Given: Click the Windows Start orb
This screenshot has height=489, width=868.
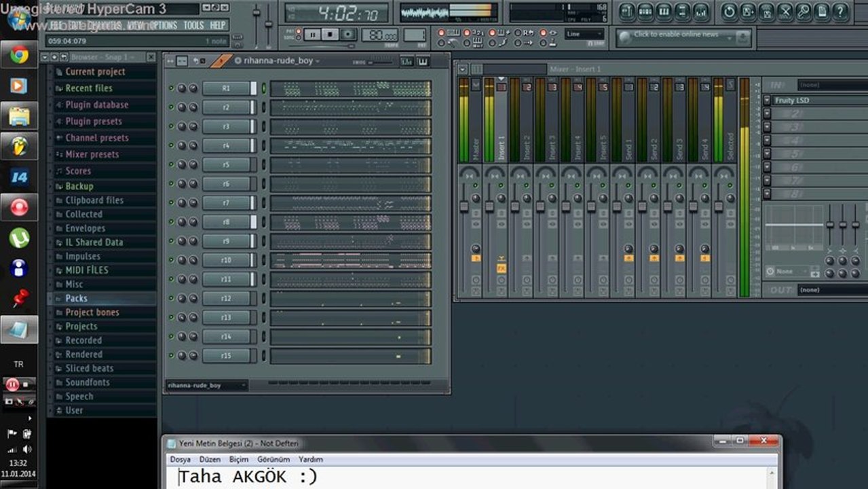Looking at the screenshot, I should 19,19.
